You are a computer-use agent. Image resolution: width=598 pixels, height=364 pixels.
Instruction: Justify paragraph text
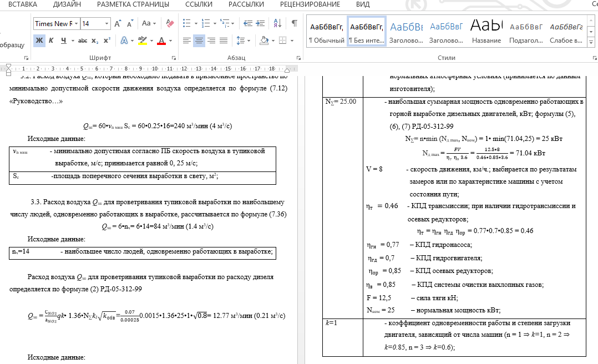pos(224,41)
